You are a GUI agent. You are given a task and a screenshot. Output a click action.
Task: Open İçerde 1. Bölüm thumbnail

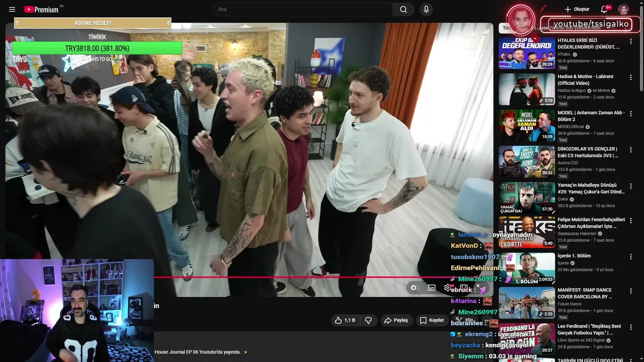click(x=527, y=268)
